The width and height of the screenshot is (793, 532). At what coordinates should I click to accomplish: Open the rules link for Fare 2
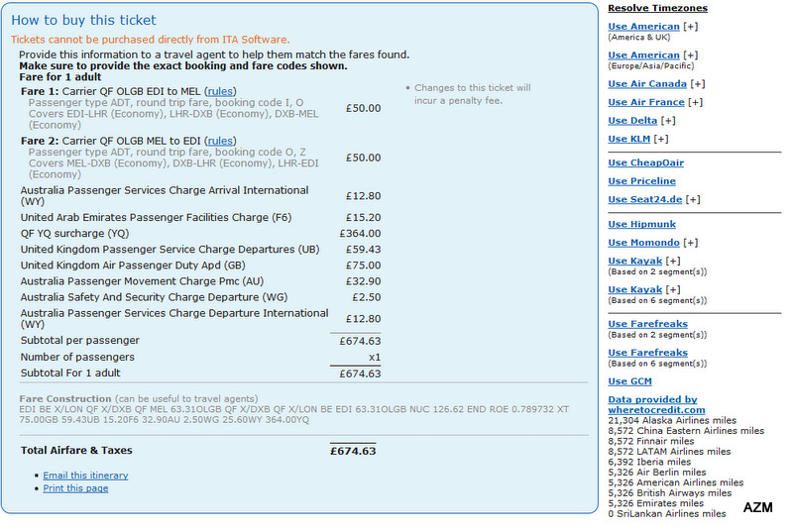[220, 141]
